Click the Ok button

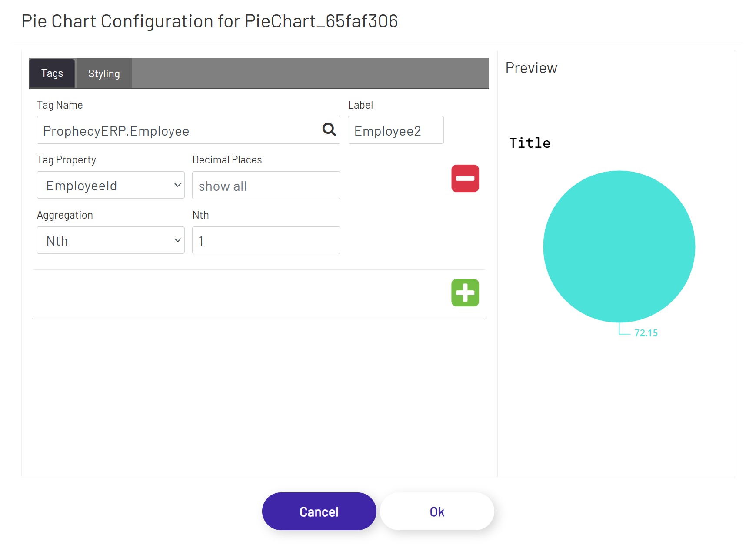[x=436, y=511]
